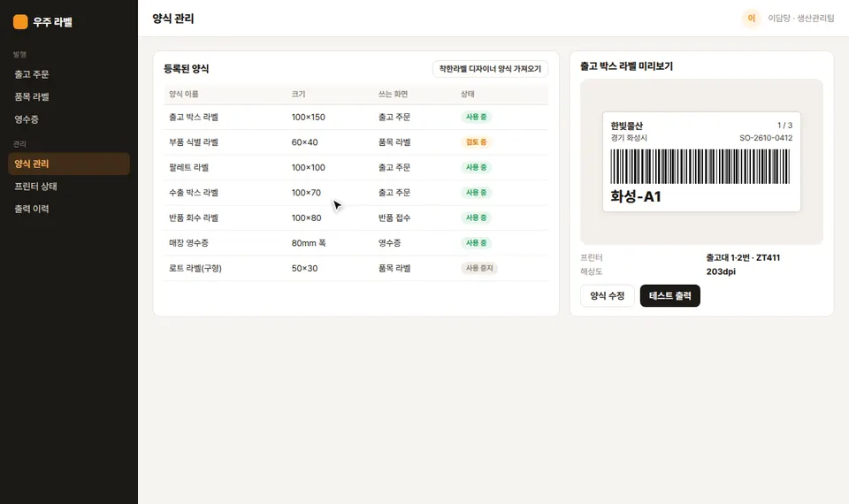
Task: Click the 100×70 size cell
Action: point(306,193)
